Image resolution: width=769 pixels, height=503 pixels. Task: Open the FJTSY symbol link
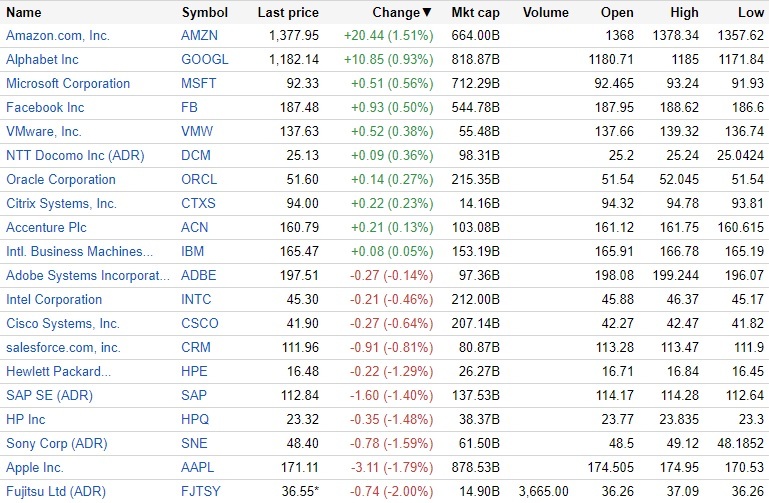pyautogui.click(x=201, y=491)
